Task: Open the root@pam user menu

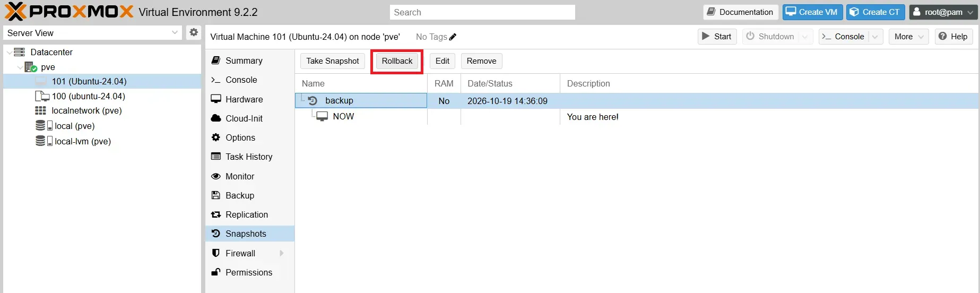Action: tap(943, 12)
